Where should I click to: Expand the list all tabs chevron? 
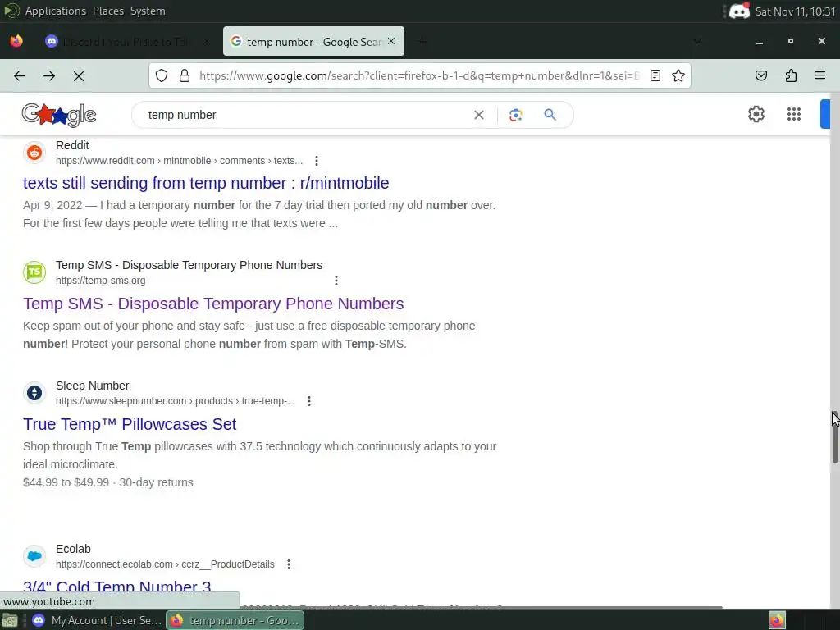[697, 41]
